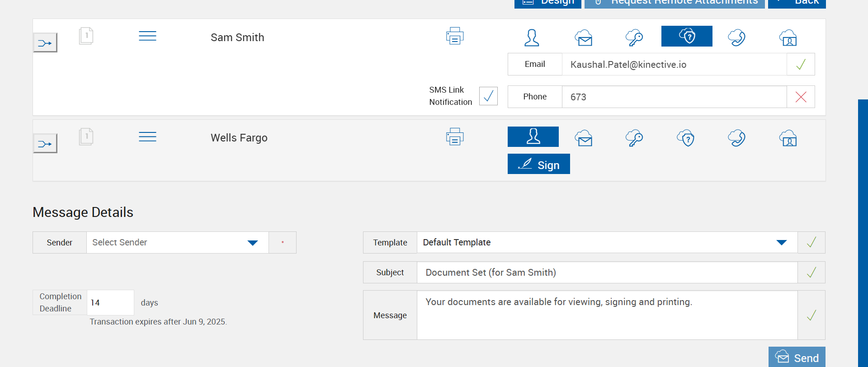This screenshot has height=367, width=868.
Task: Click reorder handle lines for Wells Fargo
Action: coord(147,136)
